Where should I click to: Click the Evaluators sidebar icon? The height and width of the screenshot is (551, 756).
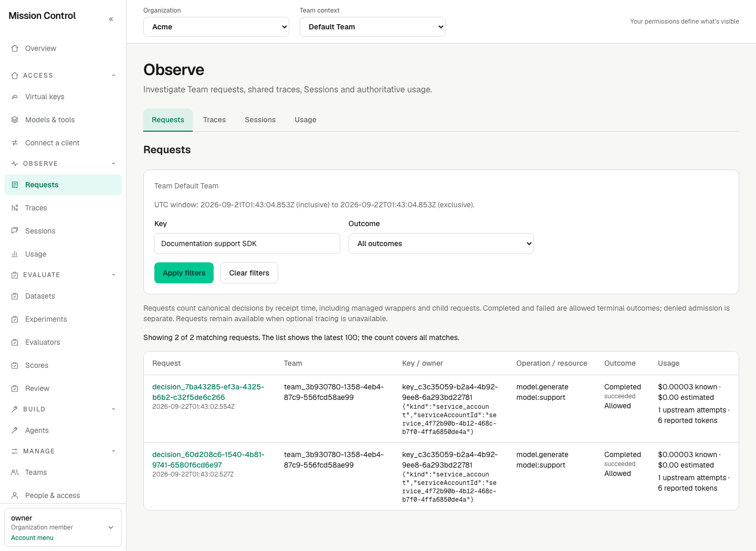click(15, 342)
